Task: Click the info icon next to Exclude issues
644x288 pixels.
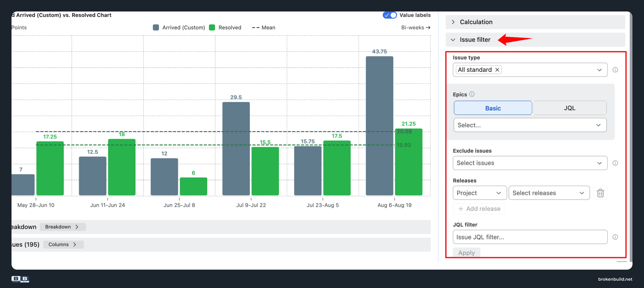Action: click(x=615, y=163)
